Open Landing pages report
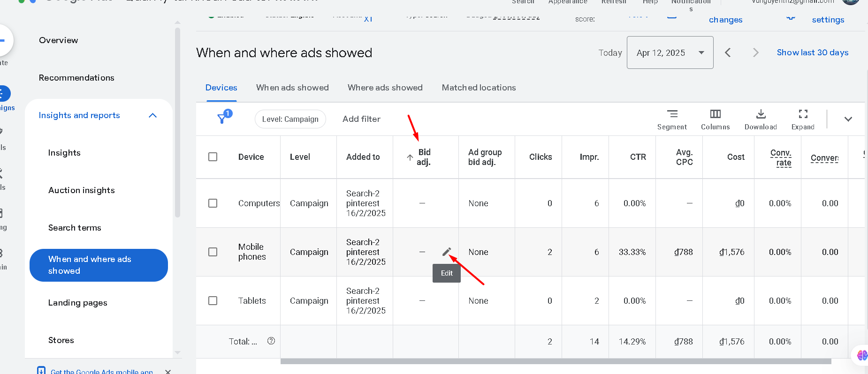Image resolution: width=868 pixels, height=374 pixels. point(78,303)
